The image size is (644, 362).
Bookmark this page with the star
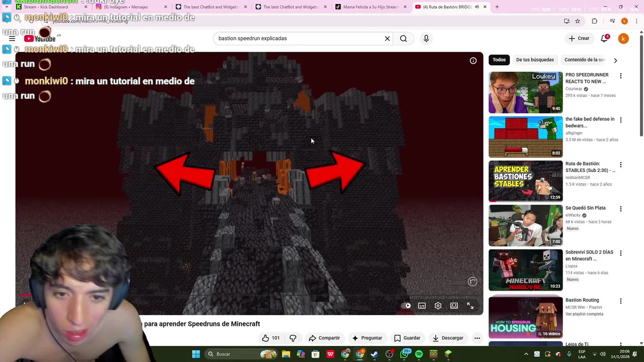coord(578,21)
